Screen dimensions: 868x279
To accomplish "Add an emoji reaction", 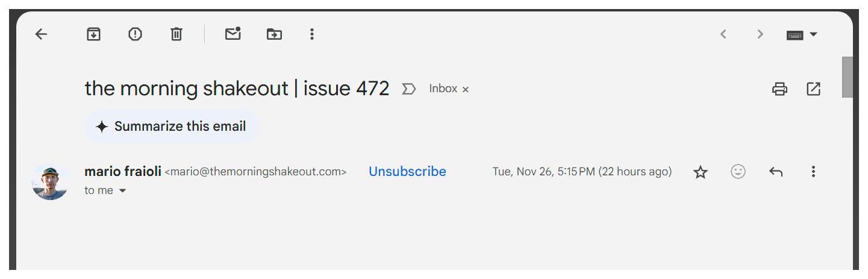I will click(738, 172).
